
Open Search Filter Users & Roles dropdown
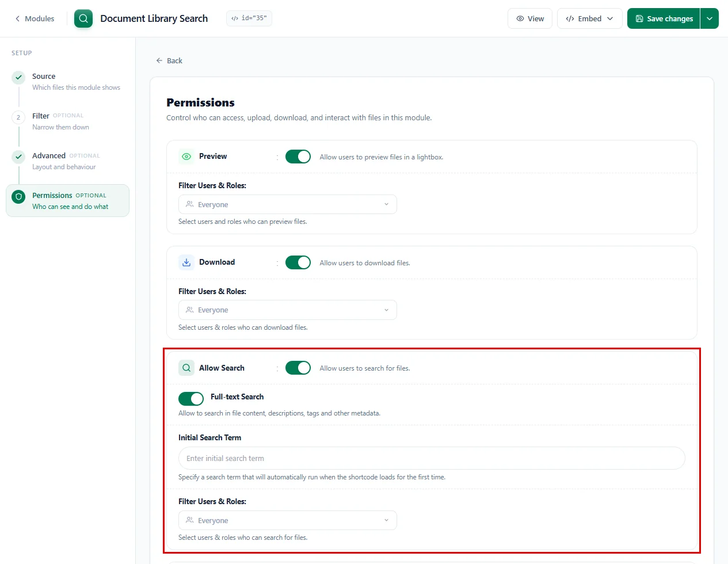(x=288, y=520)
